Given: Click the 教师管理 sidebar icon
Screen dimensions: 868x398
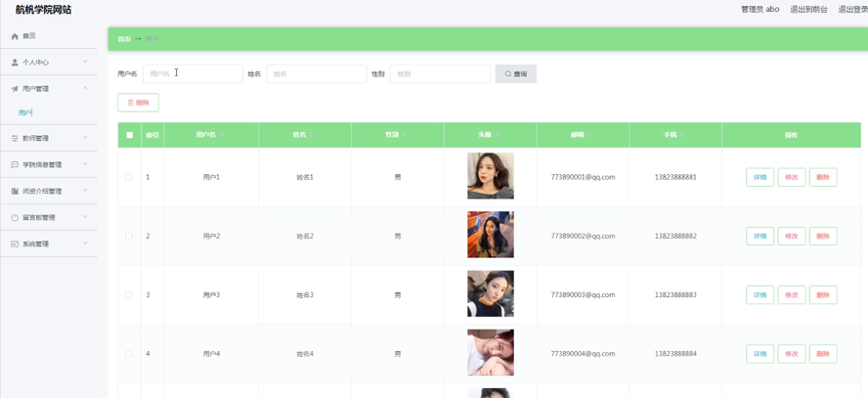Looking at the screenshot, I should click(15, 139).
